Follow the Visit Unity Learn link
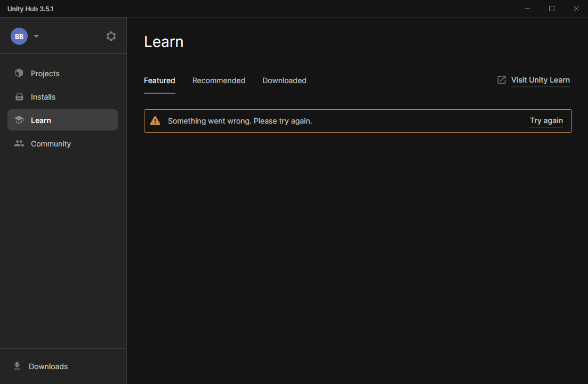The height and width of the screenshot is (384, 588). 540,80
